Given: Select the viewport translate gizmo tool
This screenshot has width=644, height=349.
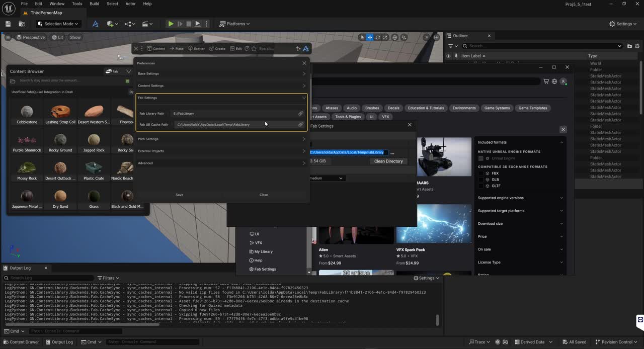Looking at the screenshot, I should [x=370, y=37].
